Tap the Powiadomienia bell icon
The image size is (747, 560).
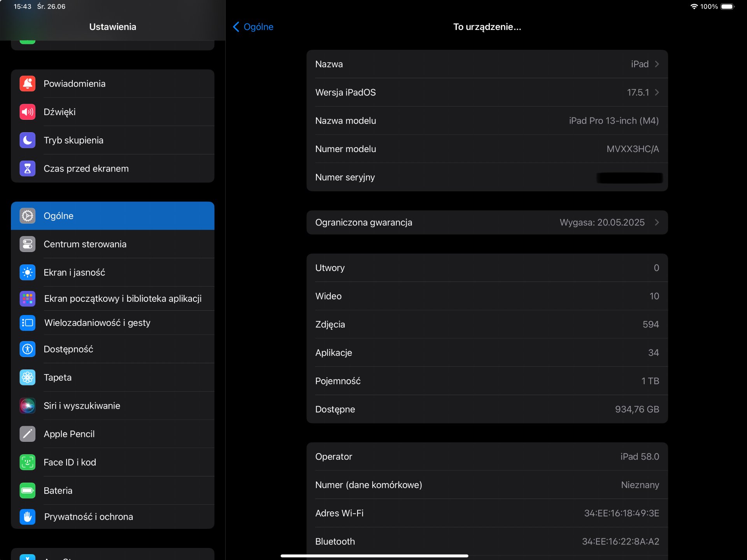27,84
